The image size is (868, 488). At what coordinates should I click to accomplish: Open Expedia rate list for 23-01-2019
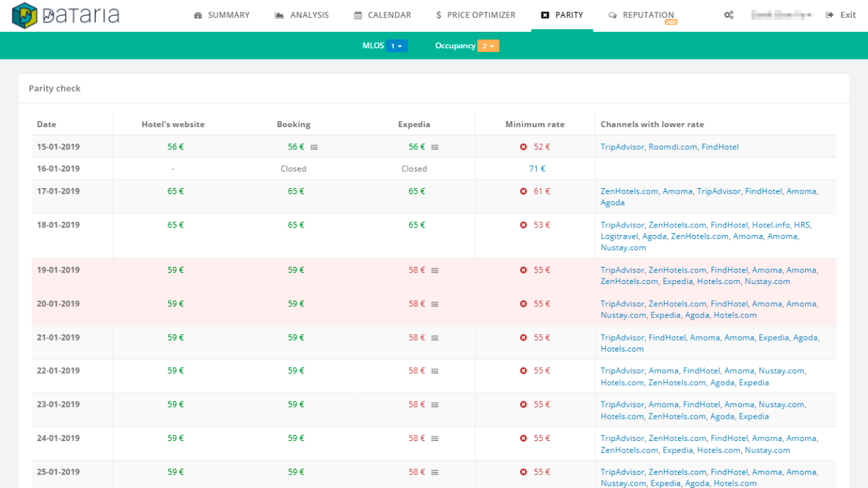tap(435, 405)
